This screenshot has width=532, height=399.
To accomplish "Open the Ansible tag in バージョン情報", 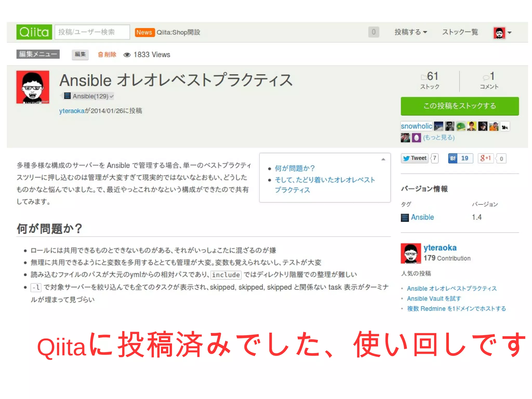I will tap(422, 217).
